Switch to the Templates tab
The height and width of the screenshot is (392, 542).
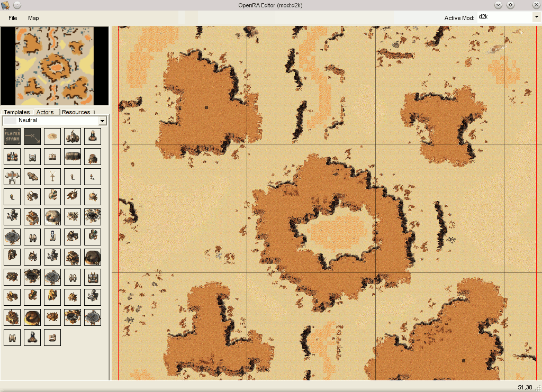click(16, 112)
